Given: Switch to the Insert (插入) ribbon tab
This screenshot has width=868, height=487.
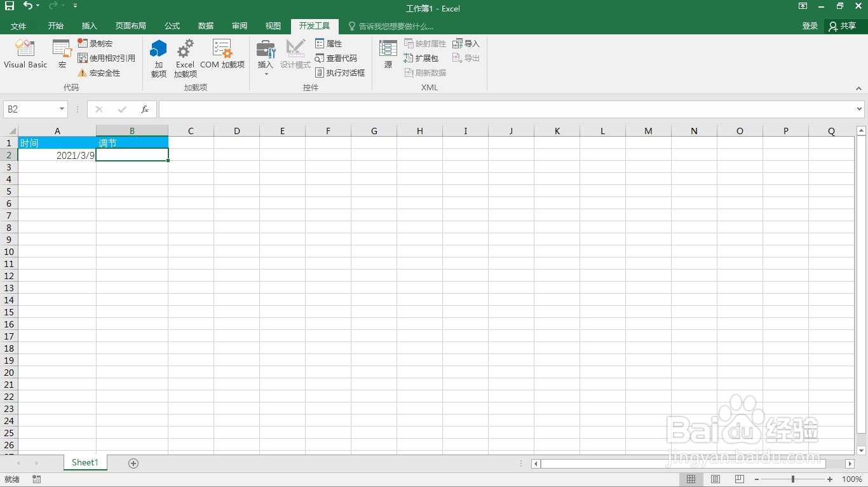Looking at the screenshot, I should [x=90, y=26].
